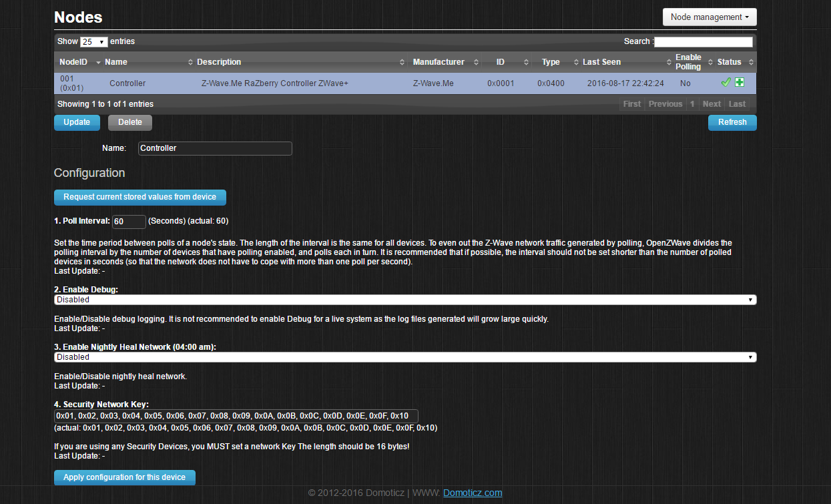The width and height of the screenshot is (831, 504).
Task: Click the green plus icon in Status column
Action: point(740,83)
